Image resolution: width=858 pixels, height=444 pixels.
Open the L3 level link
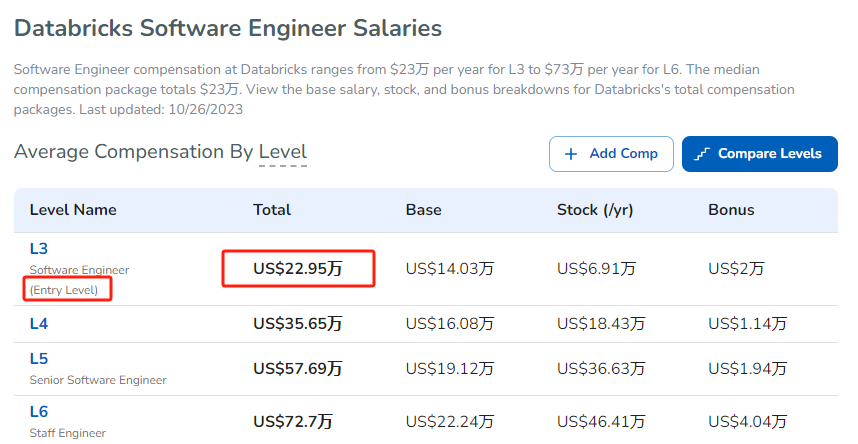[39, 249]
